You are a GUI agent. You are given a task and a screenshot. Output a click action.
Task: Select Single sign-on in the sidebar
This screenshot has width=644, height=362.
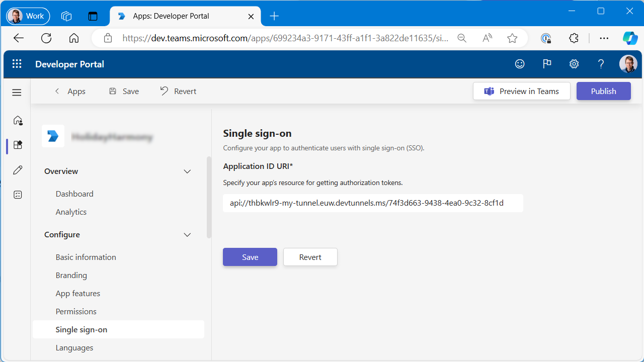point(118,329)
